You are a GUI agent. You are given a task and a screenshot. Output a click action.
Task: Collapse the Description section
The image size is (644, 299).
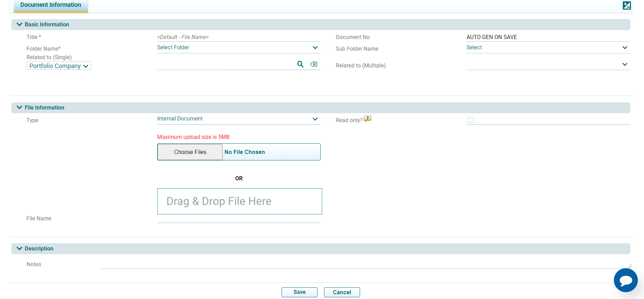coord(20,248)
